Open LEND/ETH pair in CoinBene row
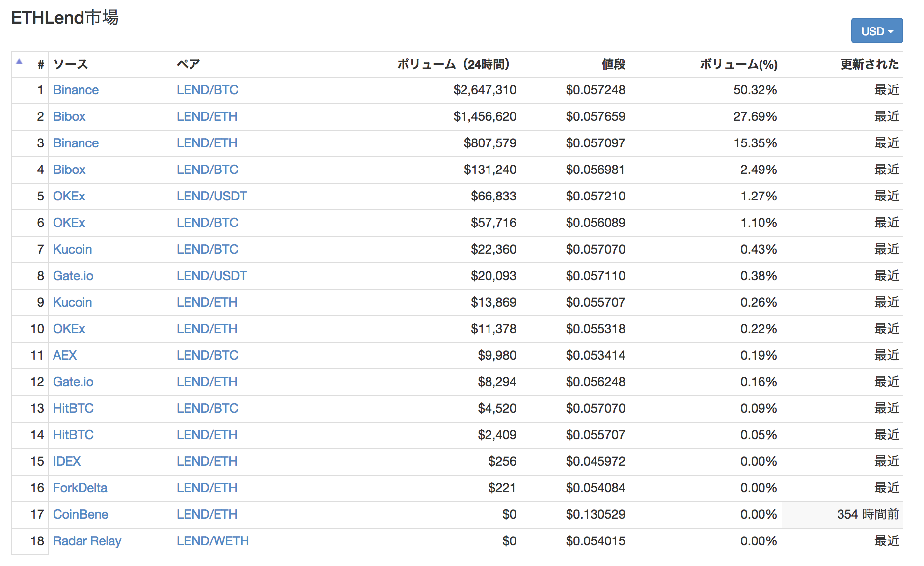Screen dimensions: 924x566 pos(207,514)
